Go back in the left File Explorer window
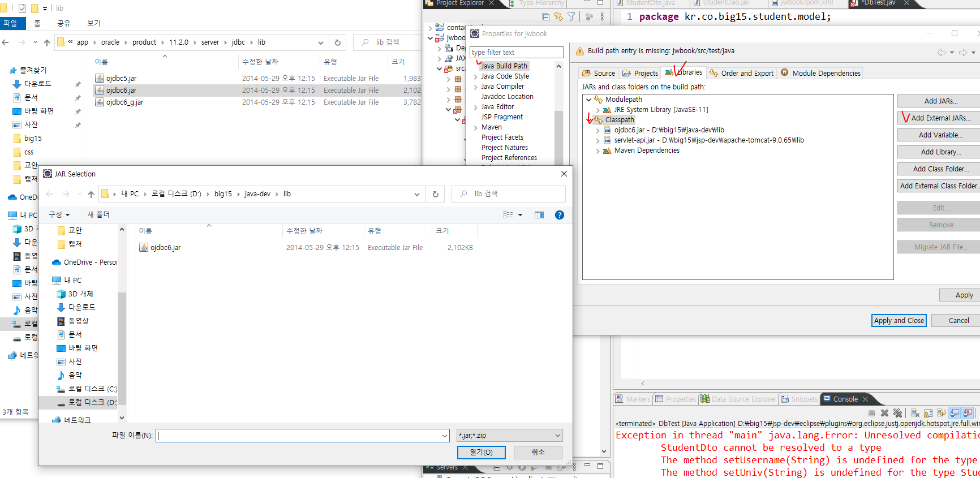 click(5, 42)
